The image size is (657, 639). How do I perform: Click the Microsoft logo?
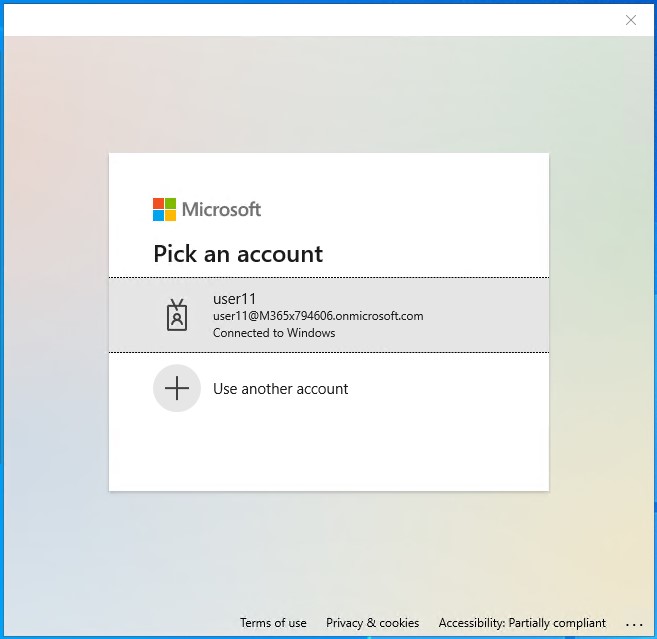(x=207, y=210)
